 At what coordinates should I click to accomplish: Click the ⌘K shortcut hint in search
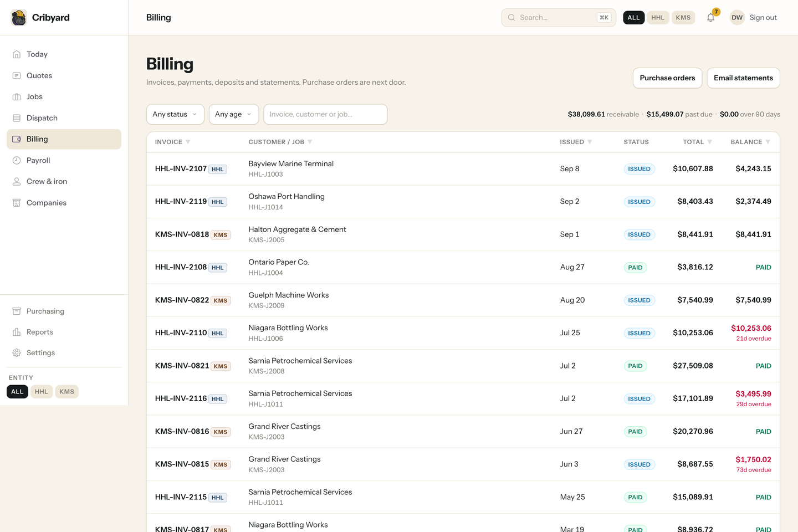(604, 18)
